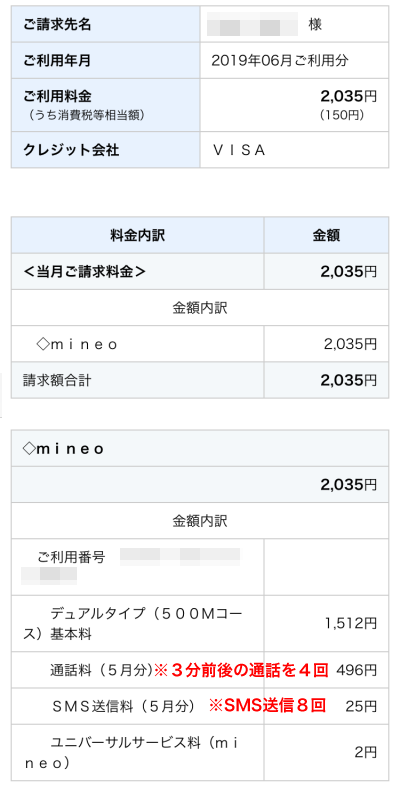Screen dimensions: 400x796
Task: Click the ご請求先名 label cell
Action: tap(106, 24)
